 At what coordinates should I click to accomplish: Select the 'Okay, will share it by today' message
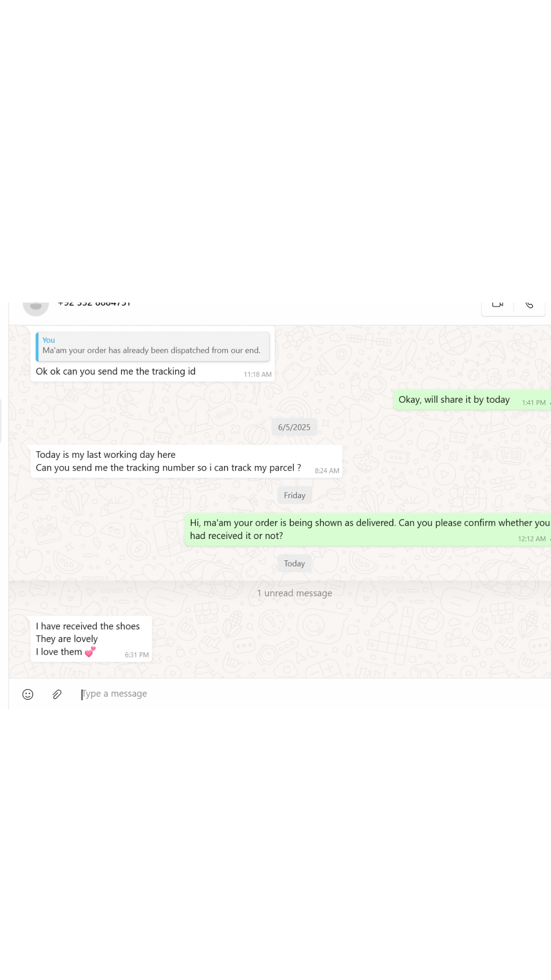(454, 400)
